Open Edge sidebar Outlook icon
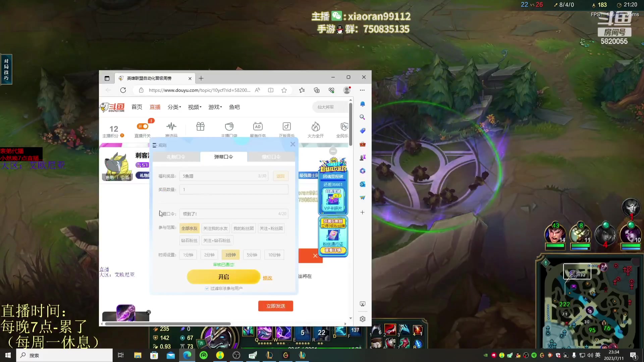This screenshot has height=362, width=644. (363, 184)
